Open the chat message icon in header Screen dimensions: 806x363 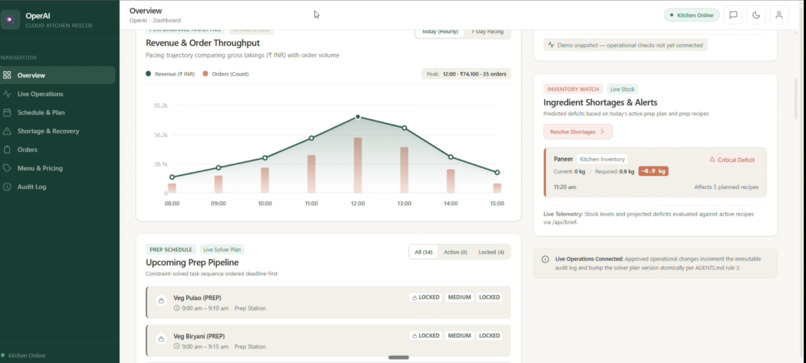tap(734, 15)
